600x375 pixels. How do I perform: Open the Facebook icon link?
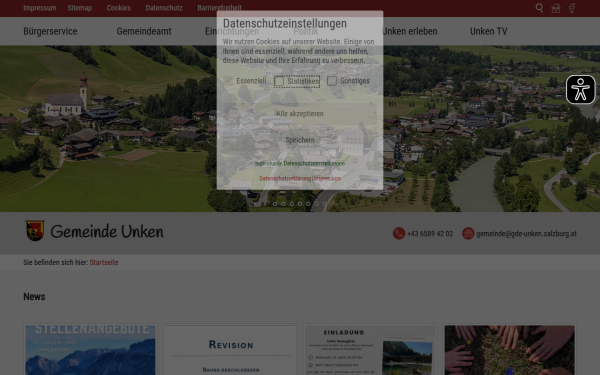pyautogui.click(x=572, y=8)
